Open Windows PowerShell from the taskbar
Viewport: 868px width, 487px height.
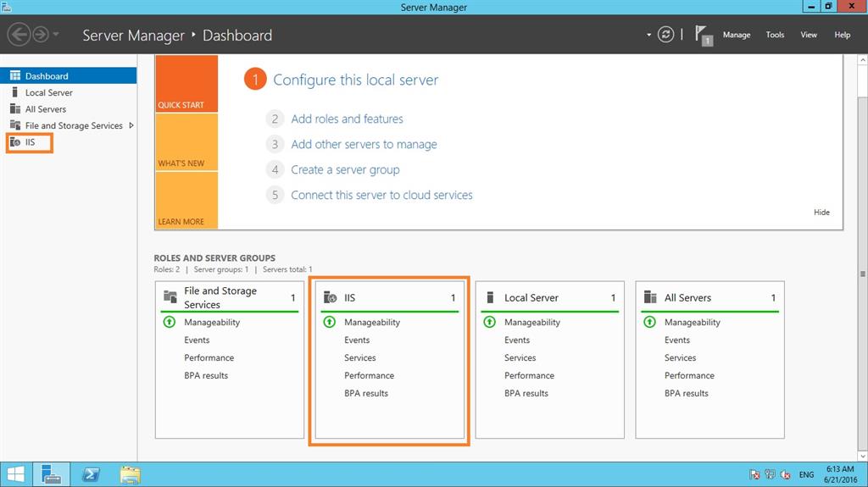[x=91, y=474]
